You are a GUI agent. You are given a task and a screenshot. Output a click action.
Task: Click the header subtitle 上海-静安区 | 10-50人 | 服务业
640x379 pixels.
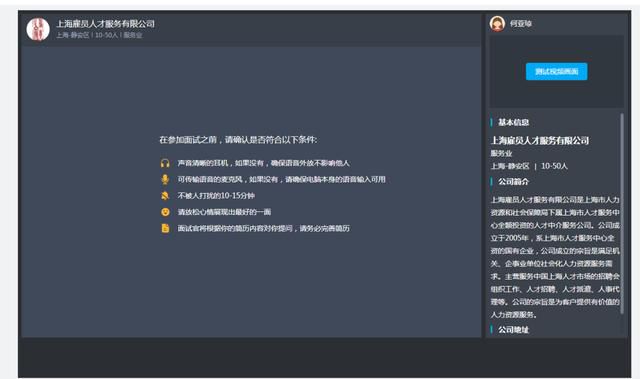point(99,35)
